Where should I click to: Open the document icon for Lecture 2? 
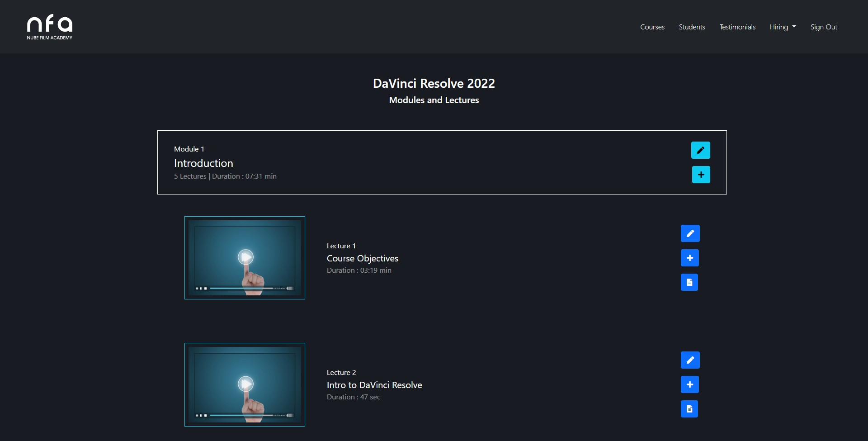pos(689,409)
